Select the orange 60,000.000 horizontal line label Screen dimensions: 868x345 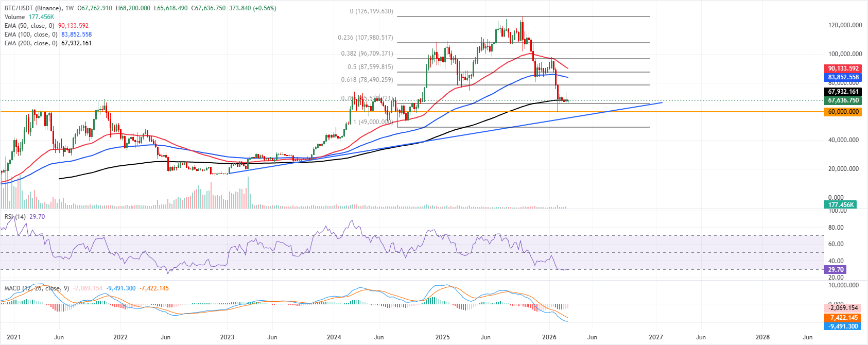pos(843,112)
